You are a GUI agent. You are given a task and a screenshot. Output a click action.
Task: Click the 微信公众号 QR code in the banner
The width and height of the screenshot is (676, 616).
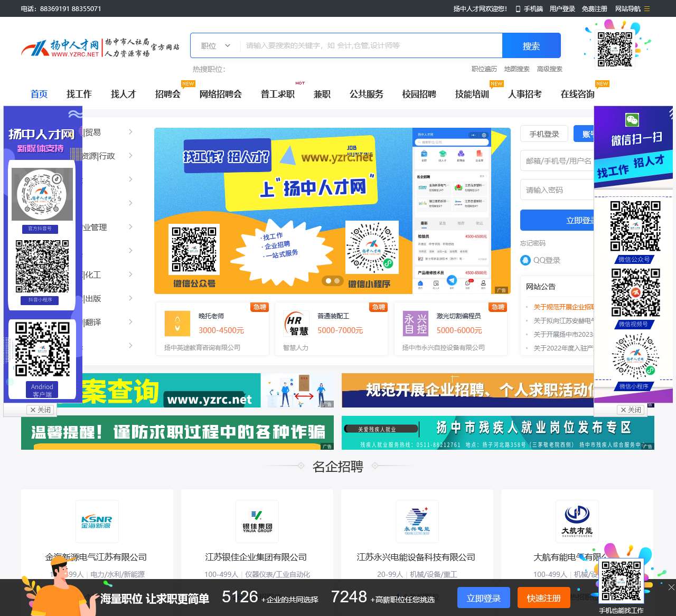click(193, 249)
